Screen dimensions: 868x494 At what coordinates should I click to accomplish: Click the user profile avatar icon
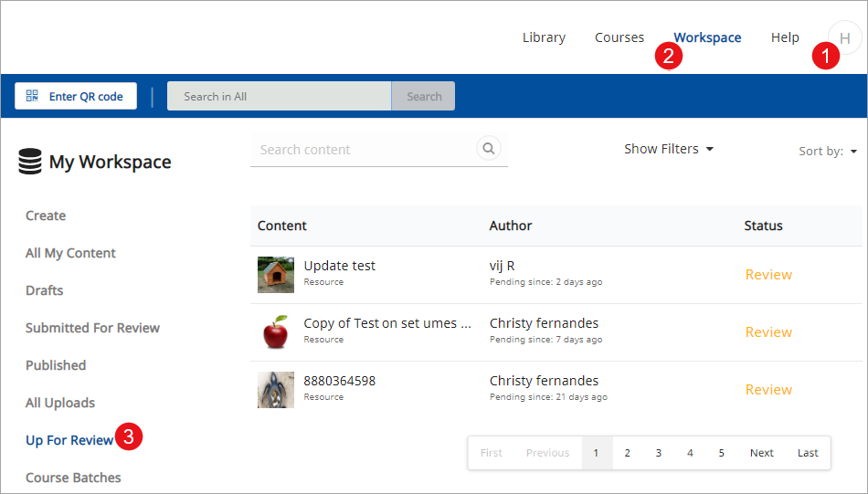point(845,38)
